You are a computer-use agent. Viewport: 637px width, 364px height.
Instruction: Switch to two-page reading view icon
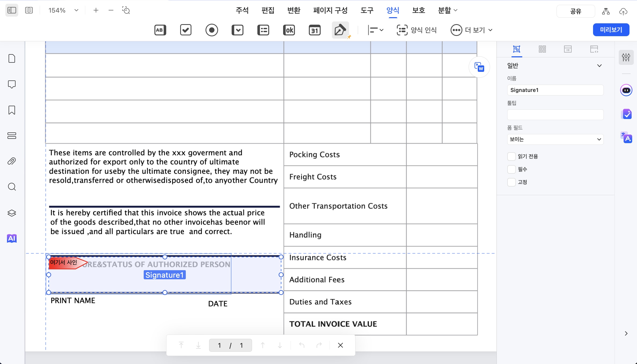29,10
